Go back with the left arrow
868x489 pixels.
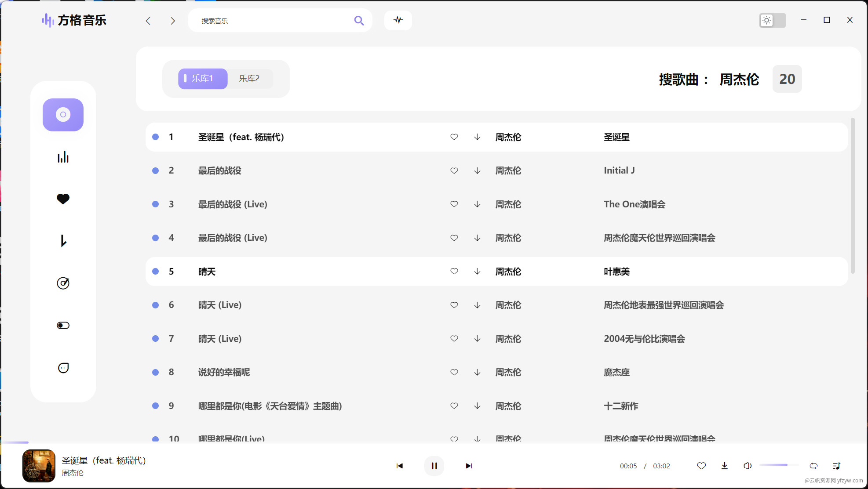[148, 21]
